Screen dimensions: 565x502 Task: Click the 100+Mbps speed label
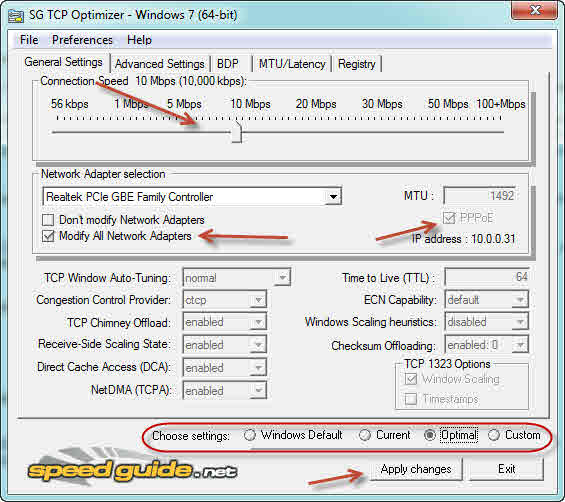(x=501, y=104)
